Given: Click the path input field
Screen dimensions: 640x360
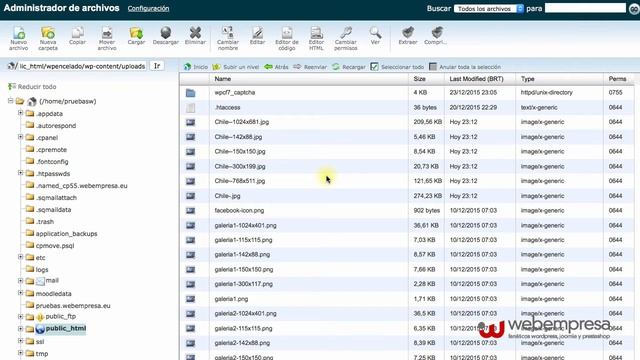Looking at the screenshot, I should (81, 66).
